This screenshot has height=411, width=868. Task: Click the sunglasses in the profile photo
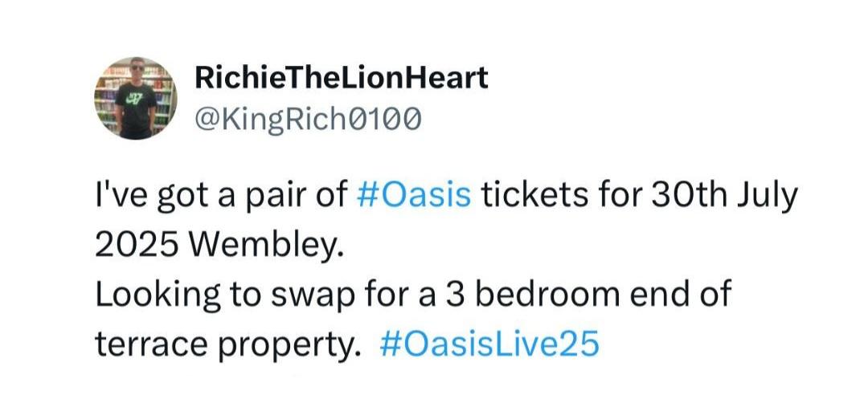pos(137,67)
